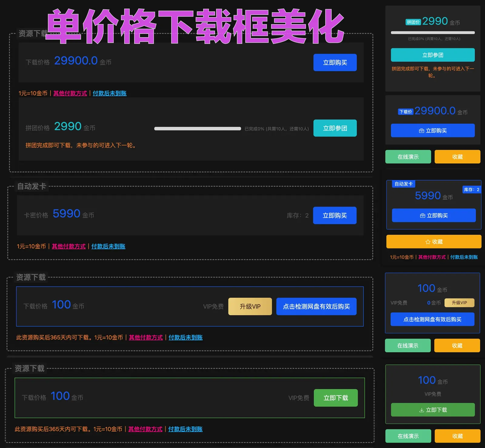
Task: Open 付款后未到账 link under the 卡密价格 row
Action: (108, 246)
